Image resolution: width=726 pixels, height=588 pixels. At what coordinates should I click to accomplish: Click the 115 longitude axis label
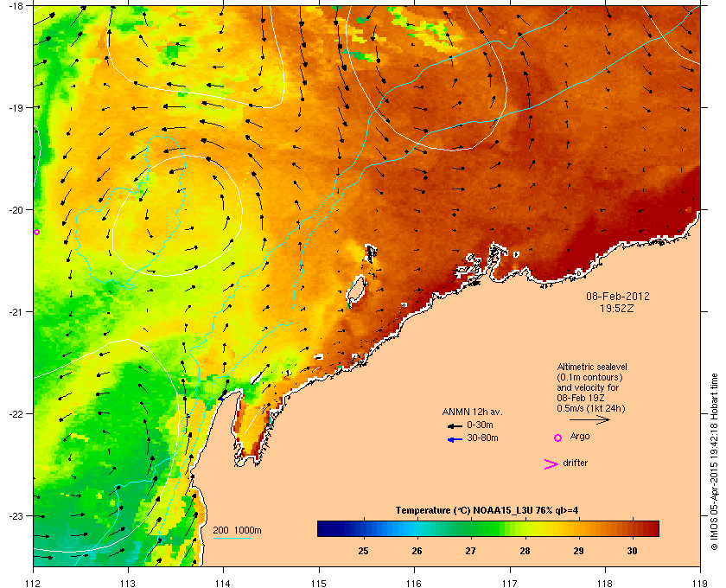pos(319,584)
